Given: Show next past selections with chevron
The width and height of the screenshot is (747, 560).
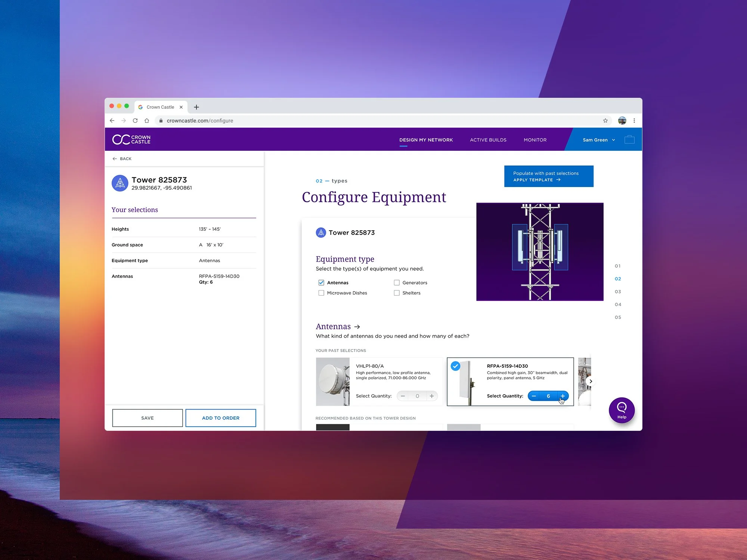Looking at the screenshot, I should (x=591, y=381).
